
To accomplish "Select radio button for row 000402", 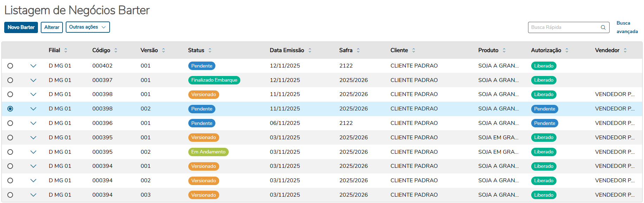I will coord(10,66).
